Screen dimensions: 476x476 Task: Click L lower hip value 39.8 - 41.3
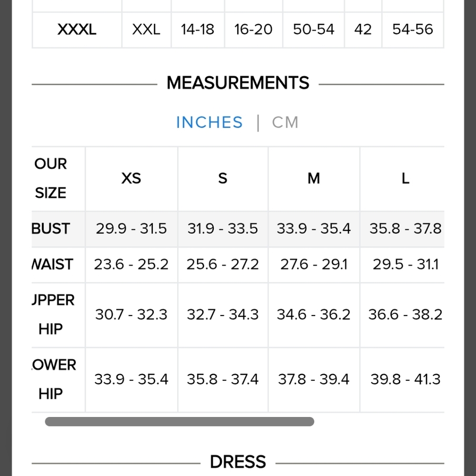pyautogui.click(x=405, y=379)
